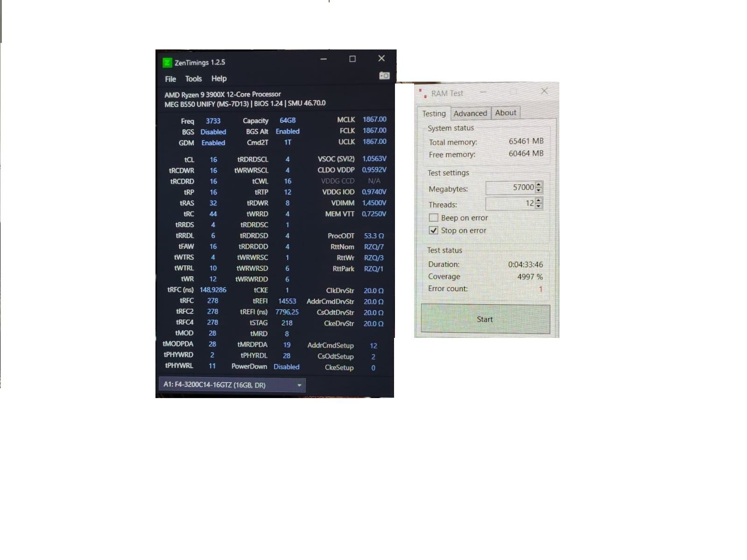Screen dimensions: 747x560
Task: Switch to the About tab
Action: tap(506, 112)
